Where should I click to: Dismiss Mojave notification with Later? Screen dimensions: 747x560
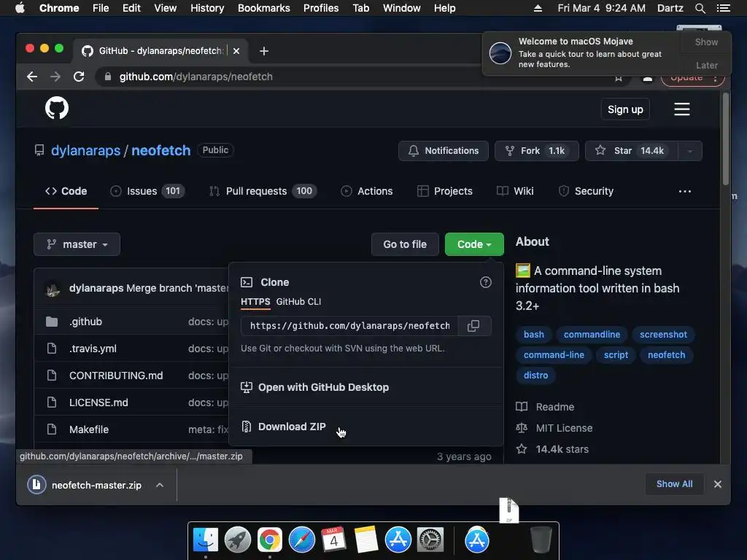(x=706, y=66)
